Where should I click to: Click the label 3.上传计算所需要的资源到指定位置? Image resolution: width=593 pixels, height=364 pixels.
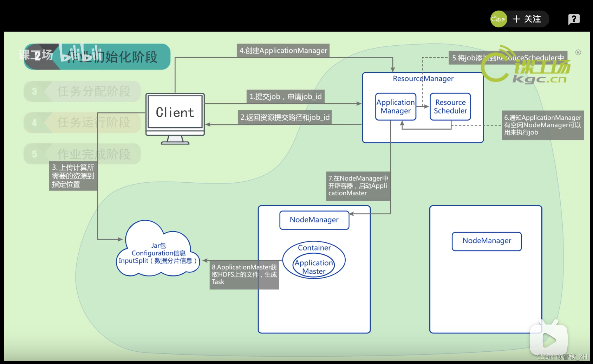coord(73,176)
